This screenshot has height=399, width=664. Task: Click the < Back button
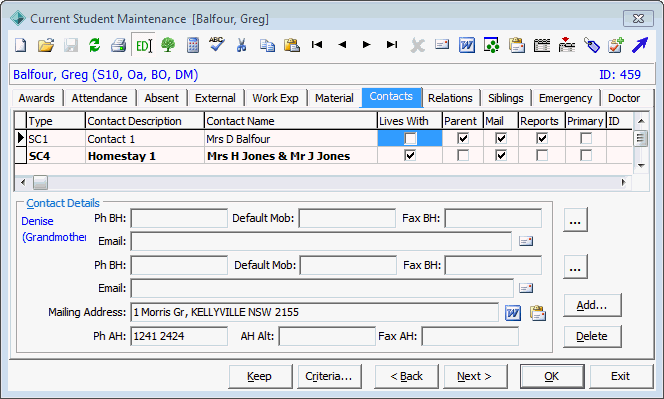pos(407,376)
